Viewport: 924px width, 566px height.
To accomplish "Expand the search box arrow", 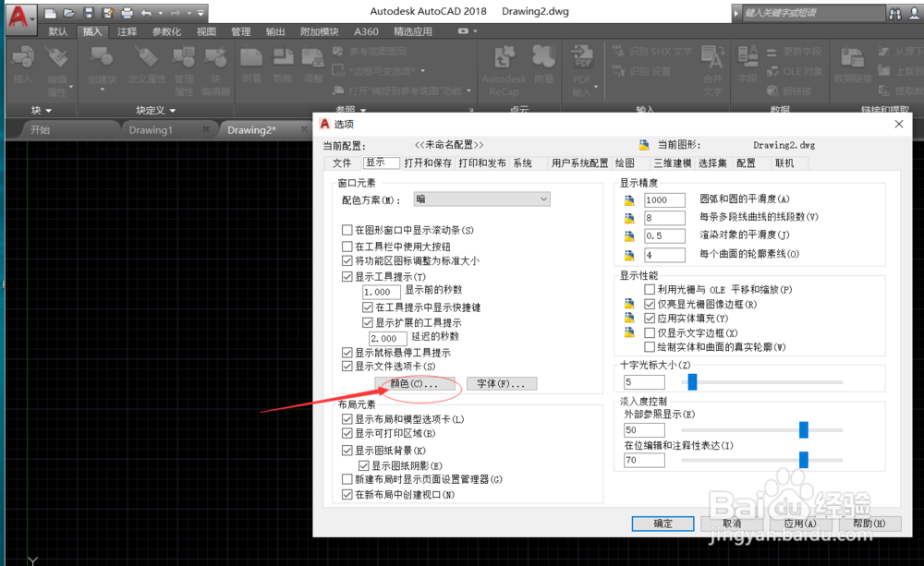I will coord(736,12).
